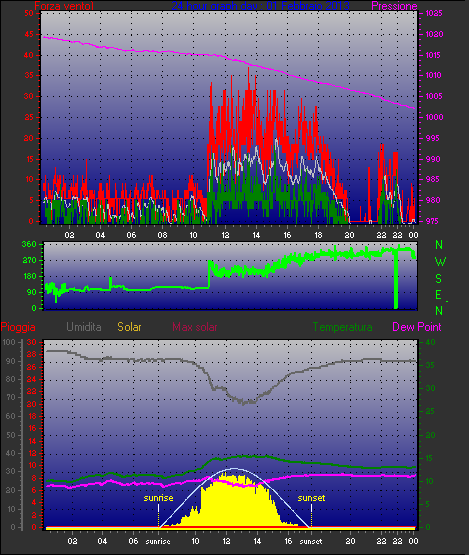Click the 'Temperatura' legend label
Image resolution: width=469 pixels, height=555 pixels.
(342, 327)
